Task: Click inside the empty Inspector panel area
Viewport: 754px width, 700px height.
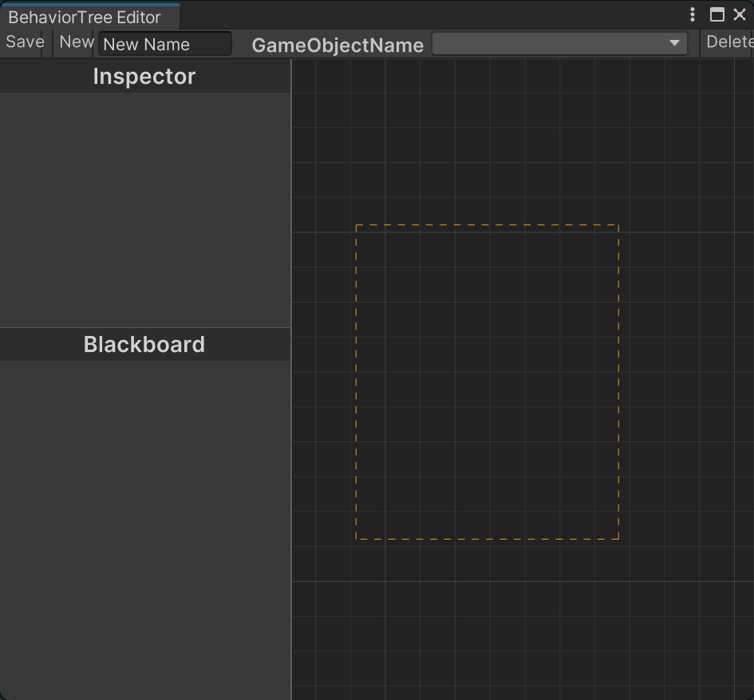Action: (x=144, y=209)
